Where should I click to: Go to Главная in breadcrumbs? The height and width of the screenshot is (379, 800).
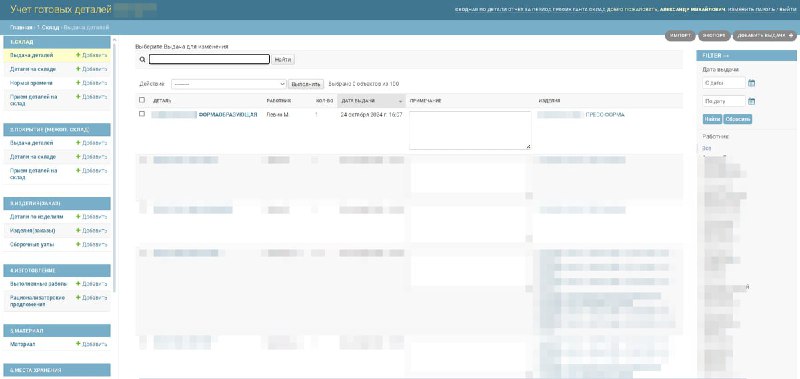coord(21,27)
